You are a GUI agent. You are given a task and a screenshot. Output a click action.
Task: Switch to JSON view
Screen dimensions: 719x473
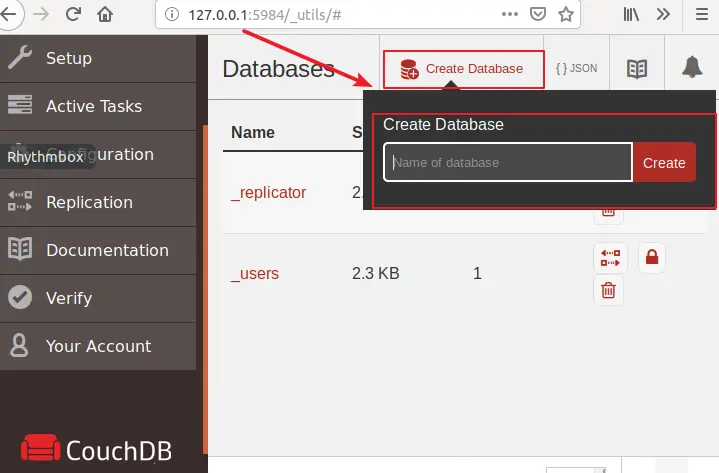click(576, 68)
